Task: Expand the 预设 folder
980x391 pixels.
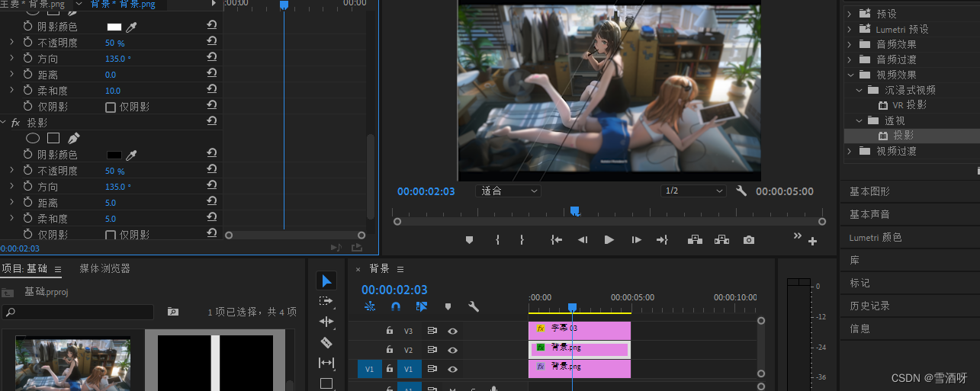Action: click(850, 14)
